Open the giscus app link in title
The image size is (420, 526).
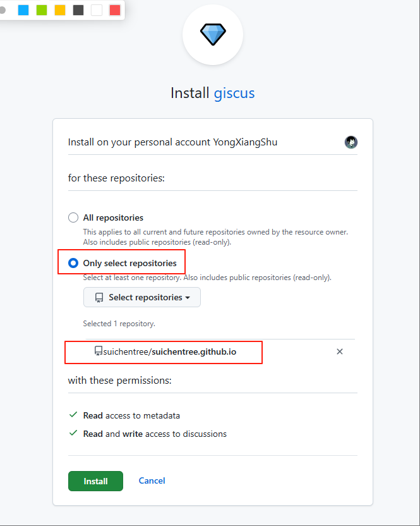(234, 93)
